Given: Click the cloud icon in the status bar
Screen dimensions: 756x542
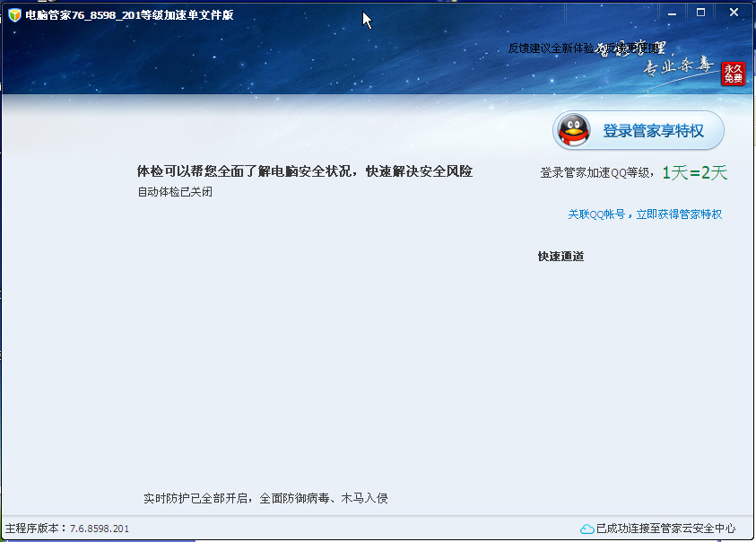Looking at the screenshot, I should click(587, 529).
